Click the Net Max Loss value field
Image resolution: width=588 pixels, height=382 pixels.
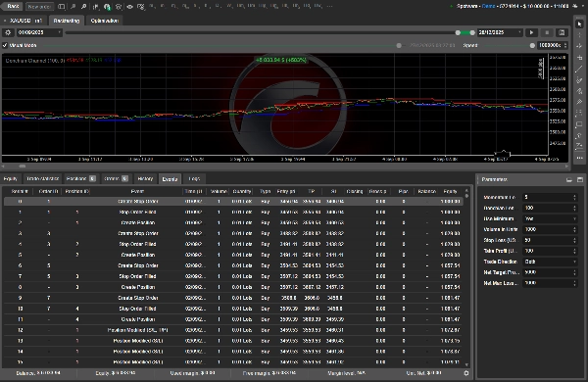click(x=550, y=283)
